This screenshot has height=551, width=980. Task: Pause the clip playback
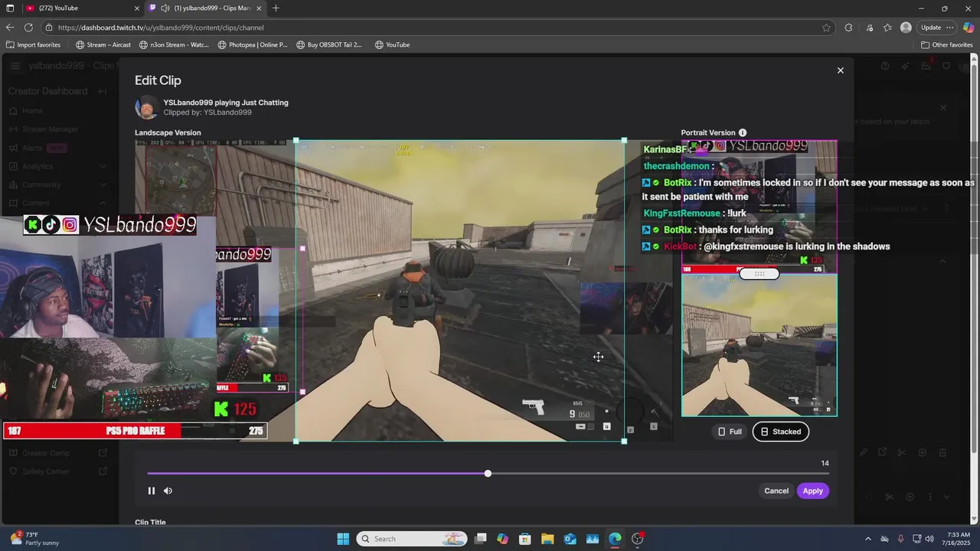tap(152, 491)
